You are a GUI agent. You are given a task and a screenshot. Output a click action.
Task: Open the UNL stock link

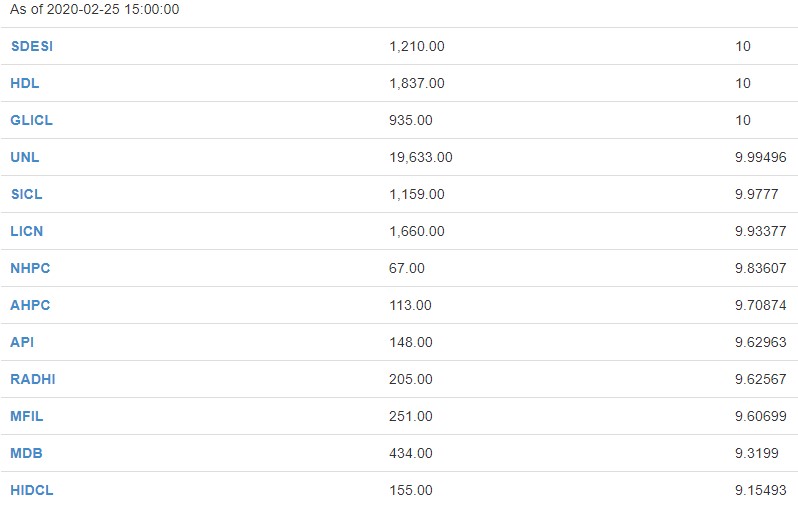[25, 157]
